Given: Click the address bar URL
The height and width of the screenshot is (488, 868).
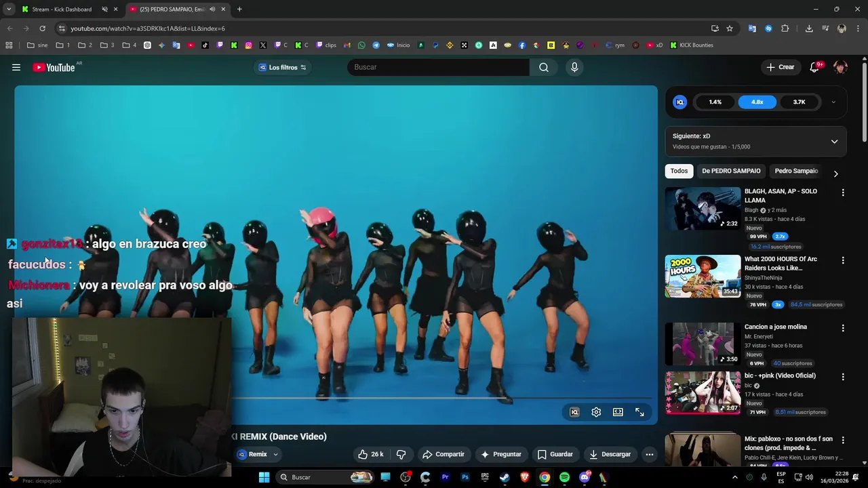Looking at the screenshot, I should pyautogui.click(x=148, y=28).
